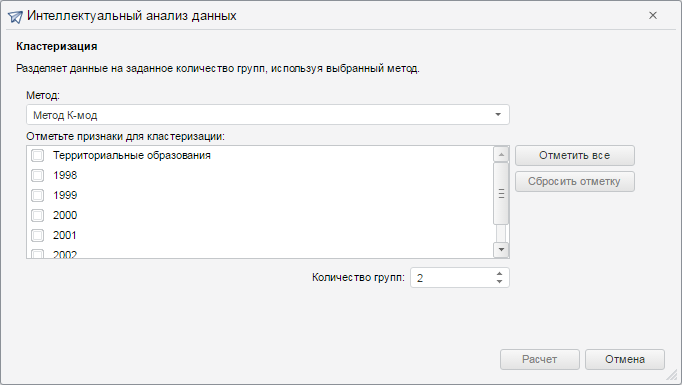
Task: Close the Интеллектуальный анализ данных dialog
Action: click(x=653, y=16)
